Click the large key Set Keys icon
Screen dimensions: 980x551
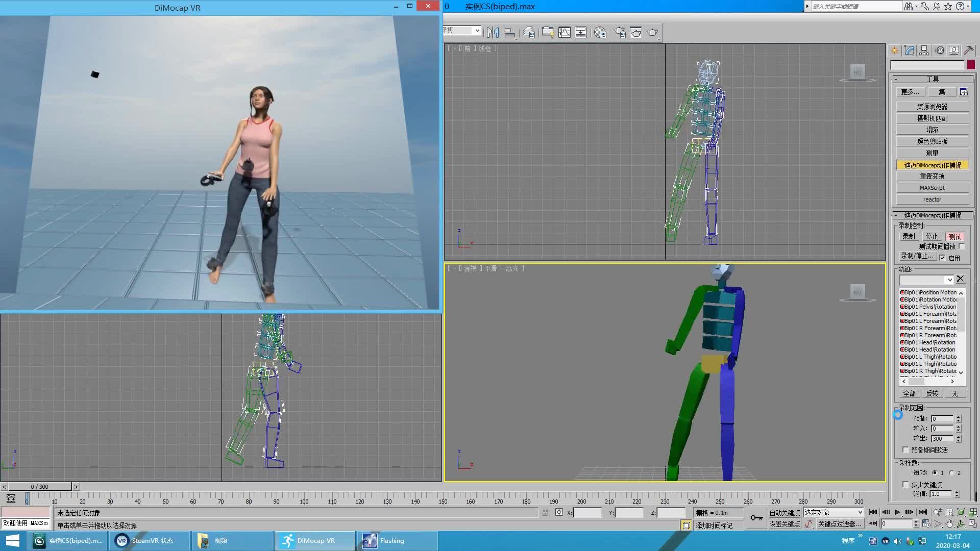pos(756,518)
